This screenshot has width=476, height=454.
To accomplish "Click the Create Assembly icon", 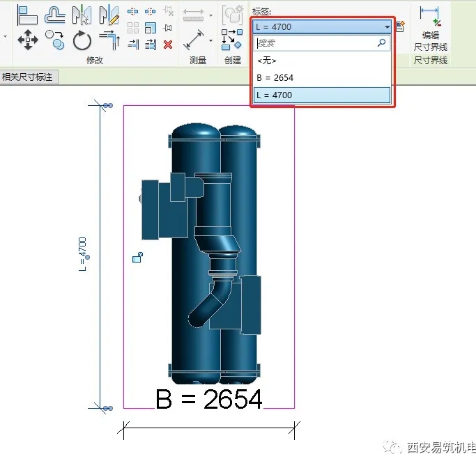I will click(233, 14).
